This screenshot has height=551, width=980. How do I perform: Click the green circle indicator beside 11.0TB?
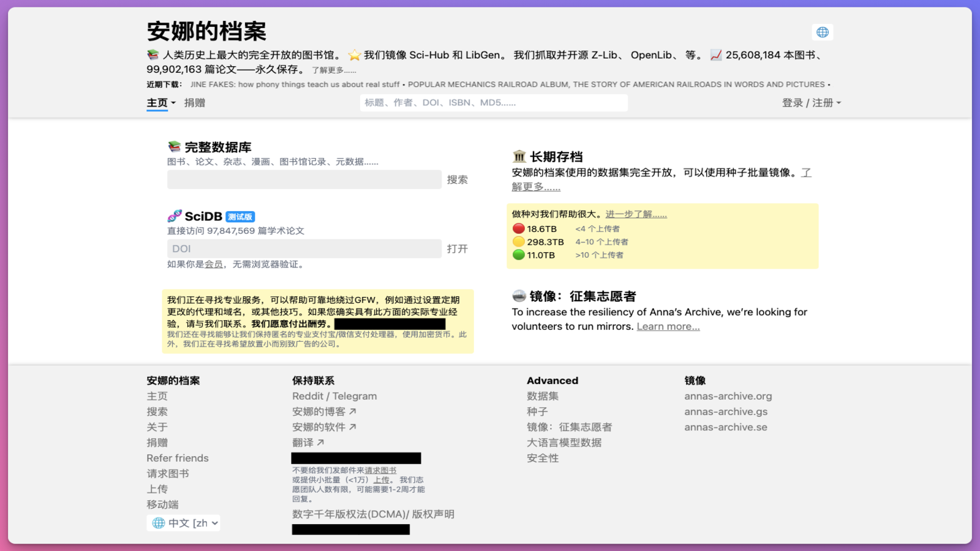click(x=518, y=255)
